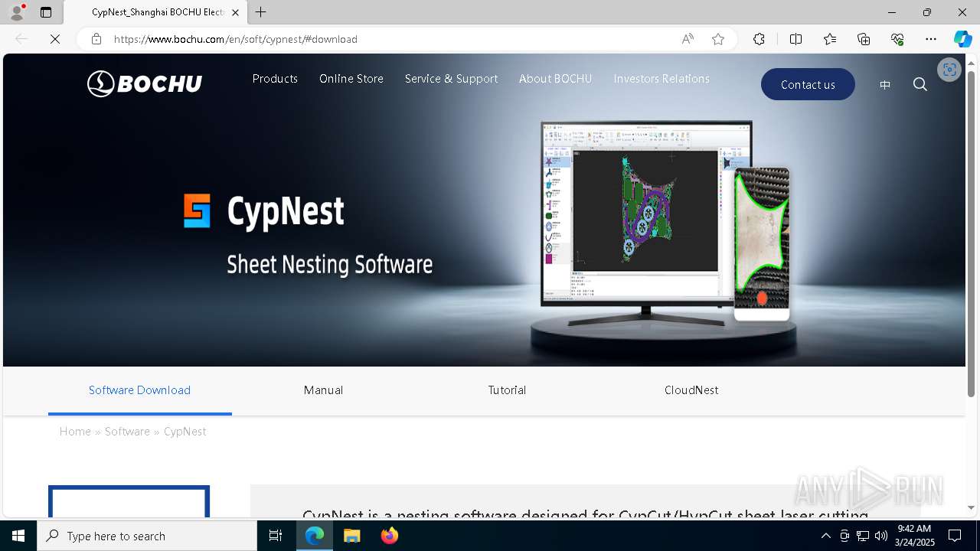Viewport: 980px width, 551px height.
Task: Click the Edge taskbar icon
Action: (x=315, y=536)
